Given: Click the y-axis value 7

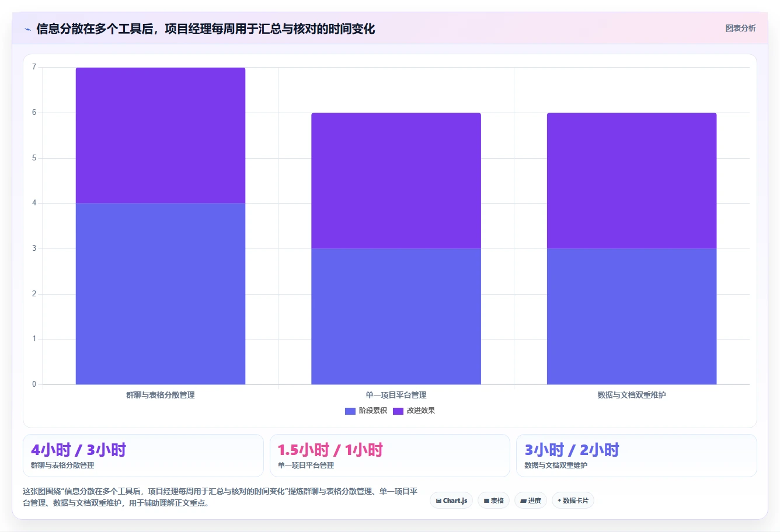Looking at the screenshot, I should point(34,67).
